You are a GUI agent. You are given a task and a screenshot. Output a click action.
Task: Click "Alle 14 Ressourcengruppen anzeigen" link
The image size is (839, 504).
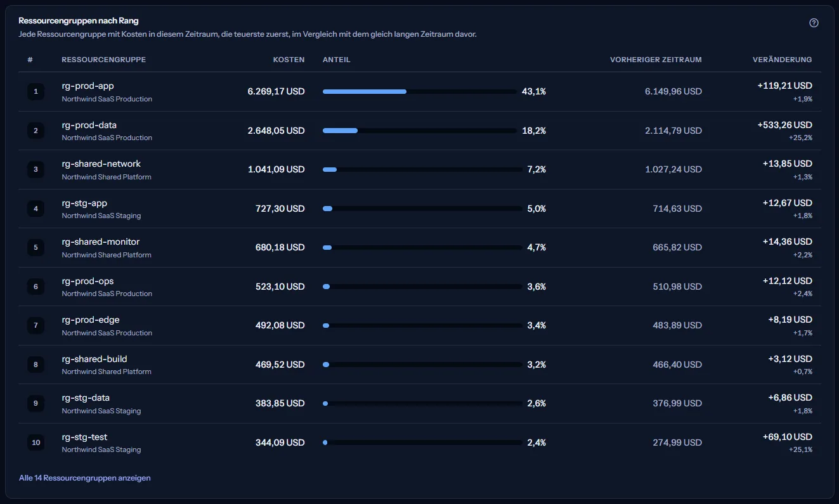[x=85, y=478]
